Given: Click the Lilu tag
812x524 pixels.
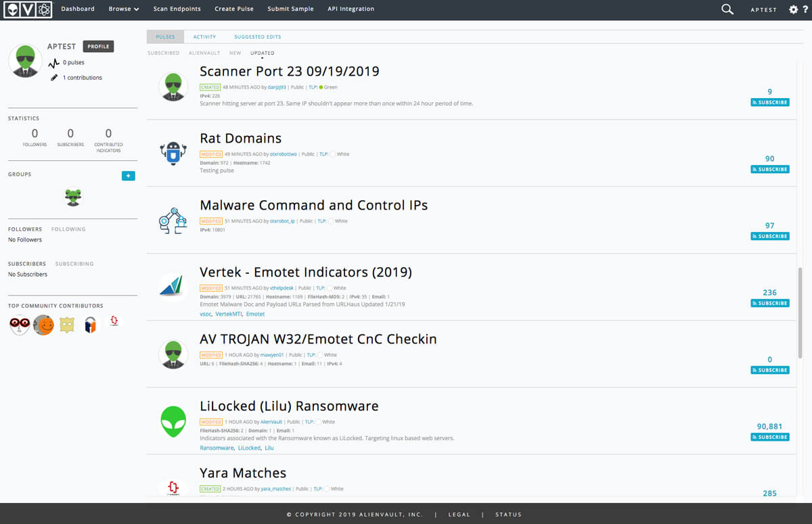Looking at the screenshot, I should (x=269, y=448).
